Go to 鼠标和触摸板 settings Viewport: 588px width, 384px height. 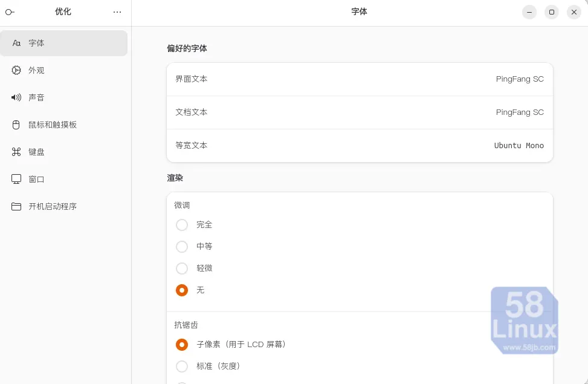click(63, 125)
